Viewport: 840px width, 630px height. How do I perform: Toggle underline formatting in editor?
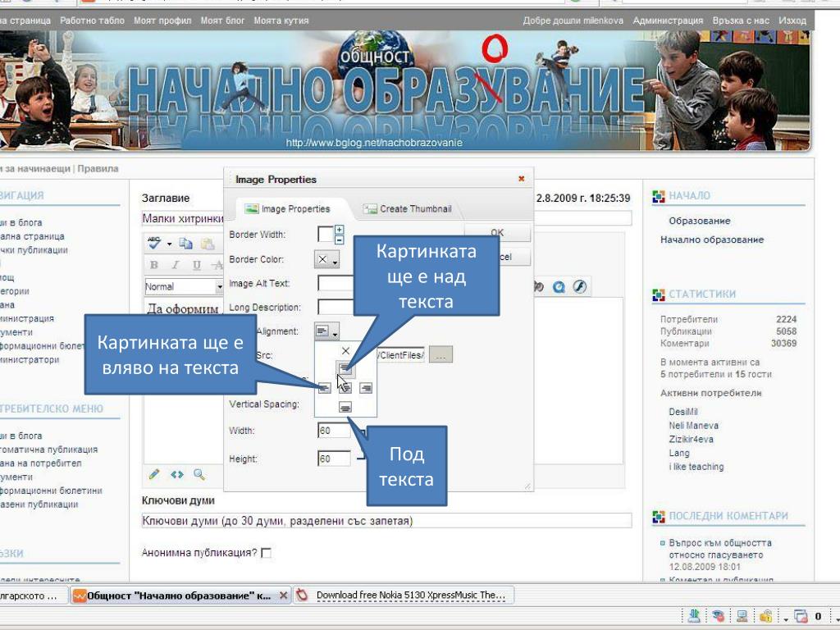[x=197, y=265]
